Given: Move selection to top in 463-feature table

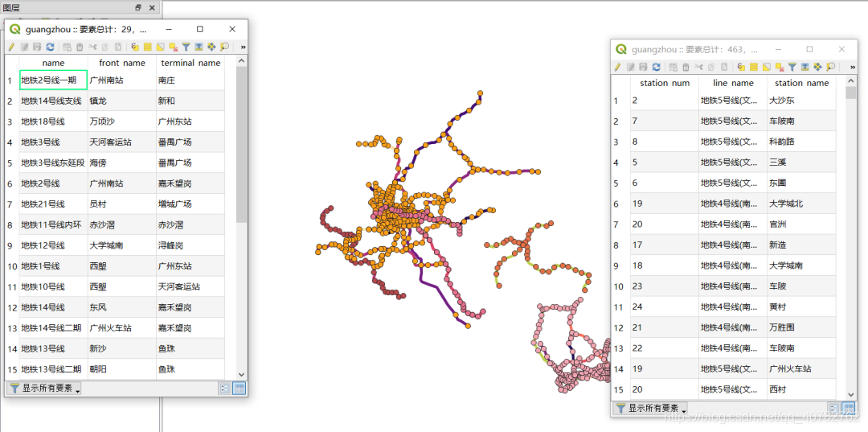Looking at the screenshot, I should click(x=805, y=67).
